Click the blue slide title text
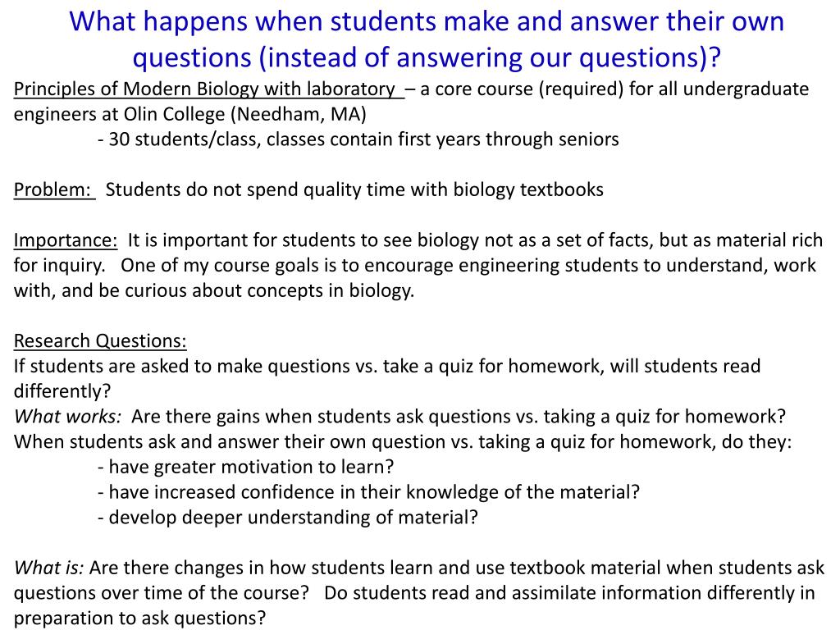 pos(427,39)
